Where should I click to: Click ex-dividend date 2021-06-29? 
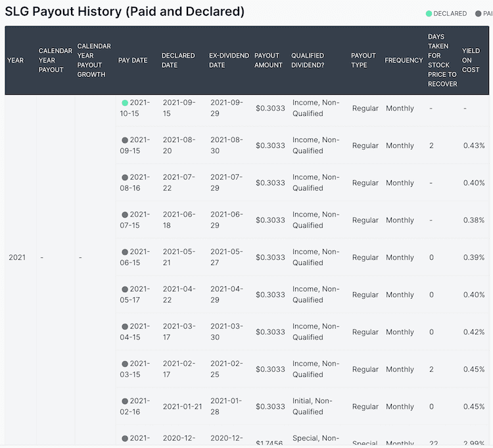pyautogui.click(x=227, y=220)
